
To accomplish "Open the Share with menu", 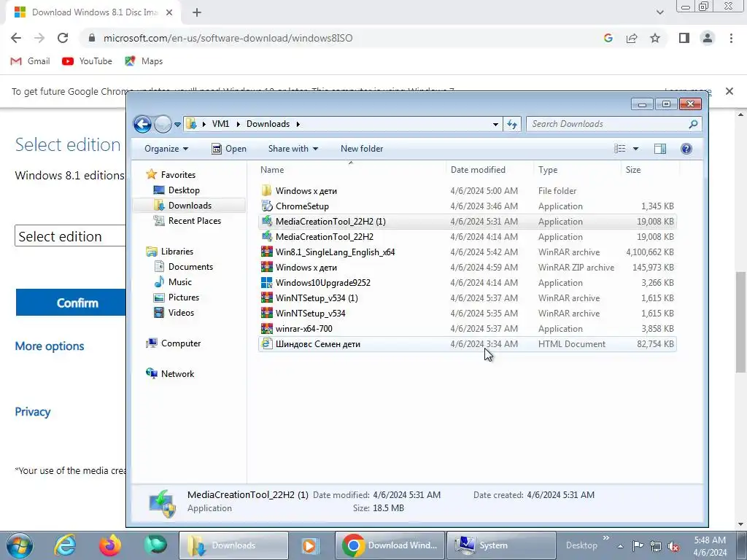I will [293, 149].
